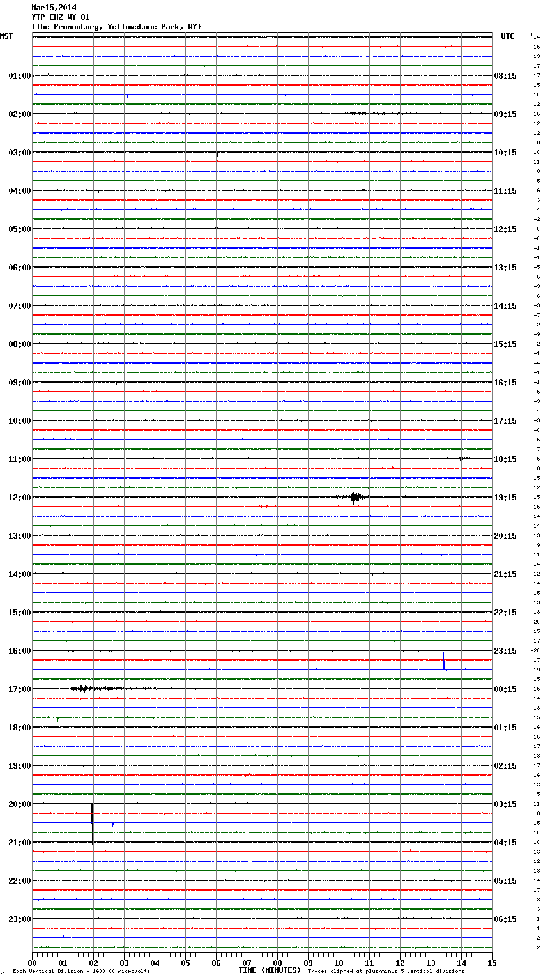Screen dimensions: 543x980
Task: Click the tall green spike near 14:00
Action: [x=468, y=584]
